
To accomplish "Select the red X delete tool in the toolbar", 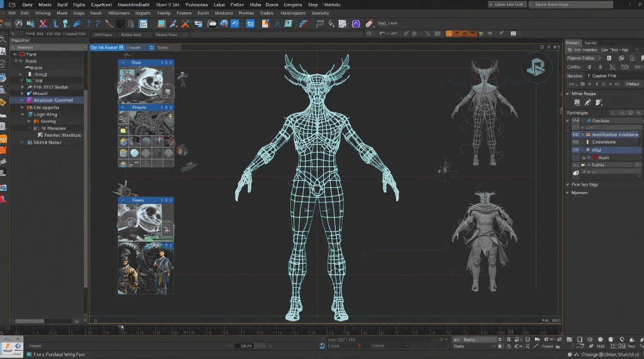I will click(42, 23).
